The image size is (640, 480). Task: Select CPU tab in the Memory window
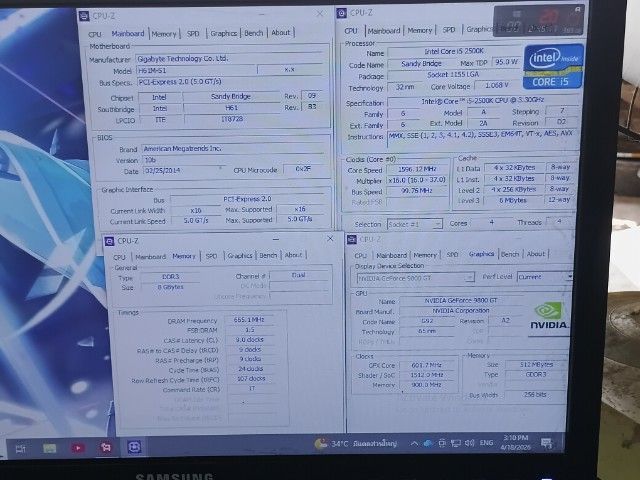119,257
